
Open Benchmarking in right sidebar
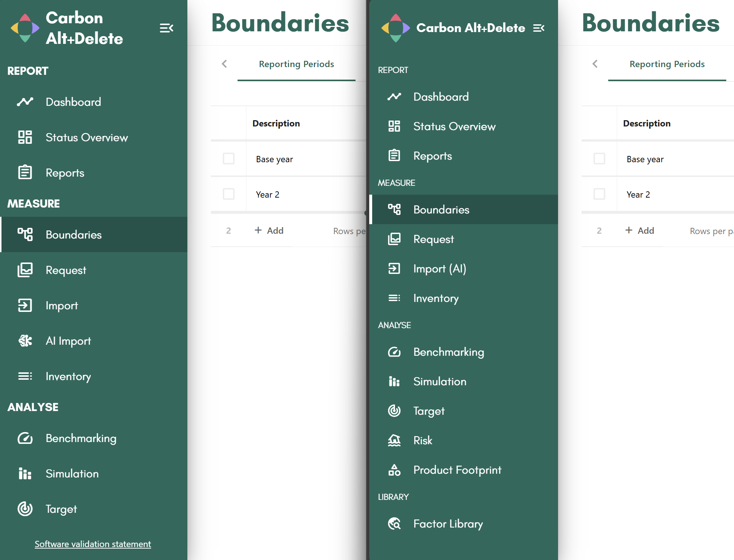click(x=449, y=352)
